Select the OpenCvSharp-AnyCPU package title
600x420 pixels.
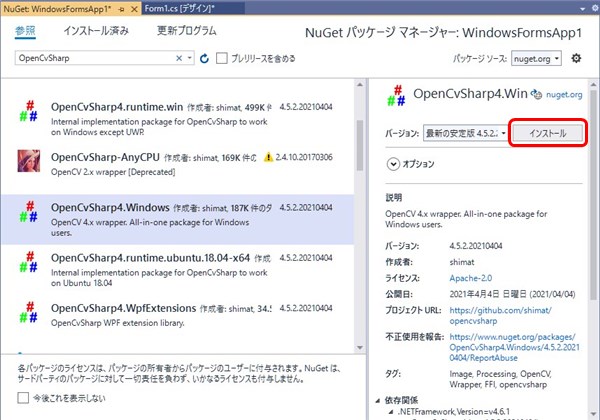[105, 157]
